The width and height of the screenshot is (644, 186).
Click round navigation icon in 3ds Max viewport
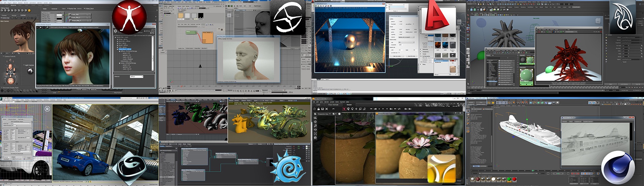pyautogui.click(x=47, y=109)
